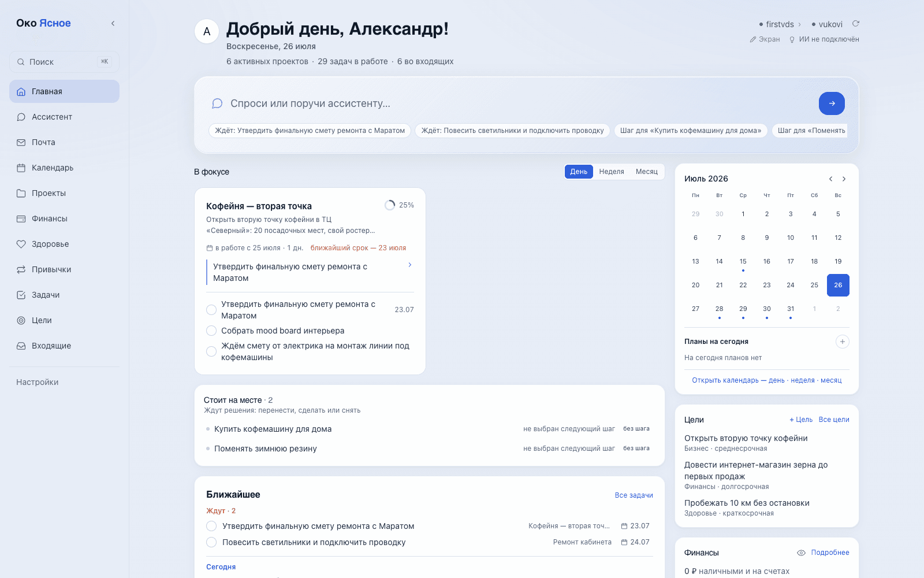This screenshot has height=578, width=924.
Task: Select July 15 in the calendar
Action: (743, 262)
